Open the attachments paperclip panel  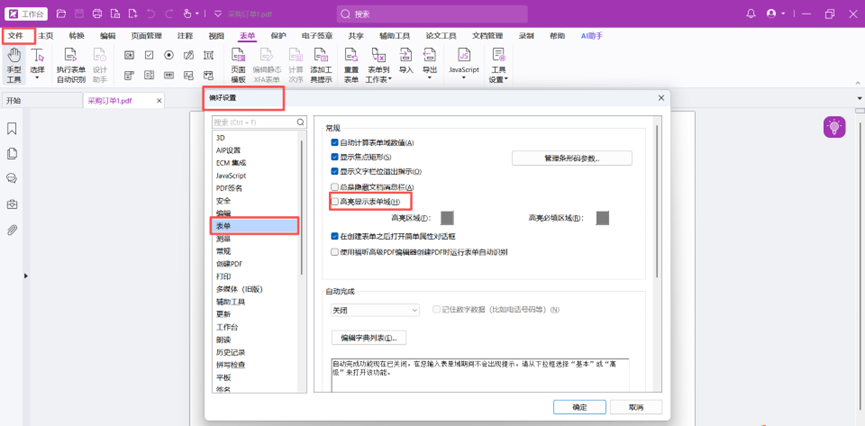point(12,230)
